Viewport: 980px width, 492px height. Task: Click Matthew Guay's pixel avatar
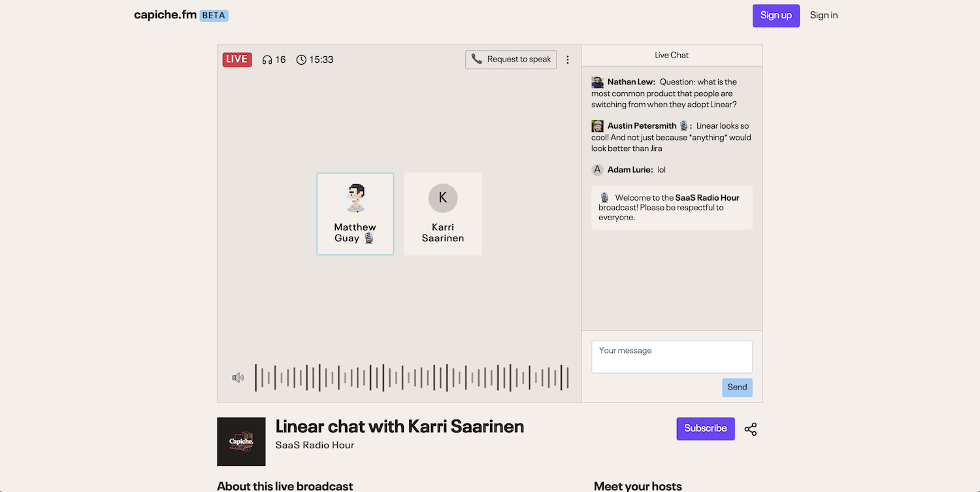355,198
